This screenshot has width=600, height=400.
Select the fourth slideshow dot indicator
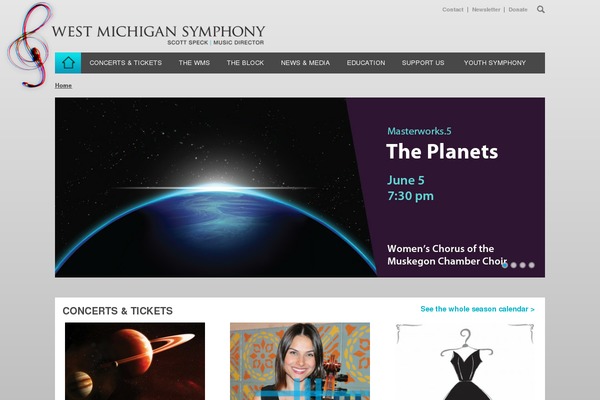pyautogui.click(x=532, y=265)
